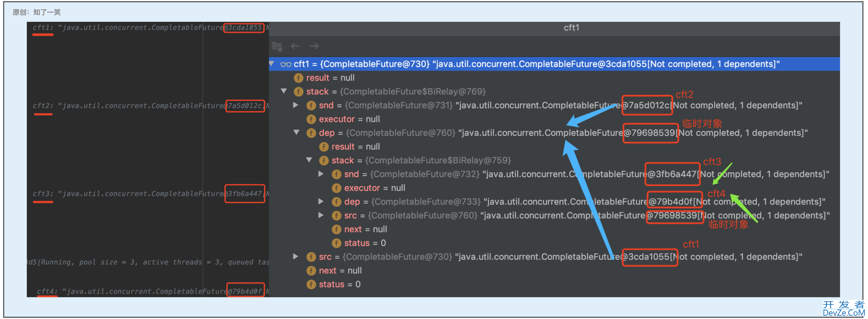
Task: Click field icon of top result = null
Action: (x=299, y=78)
